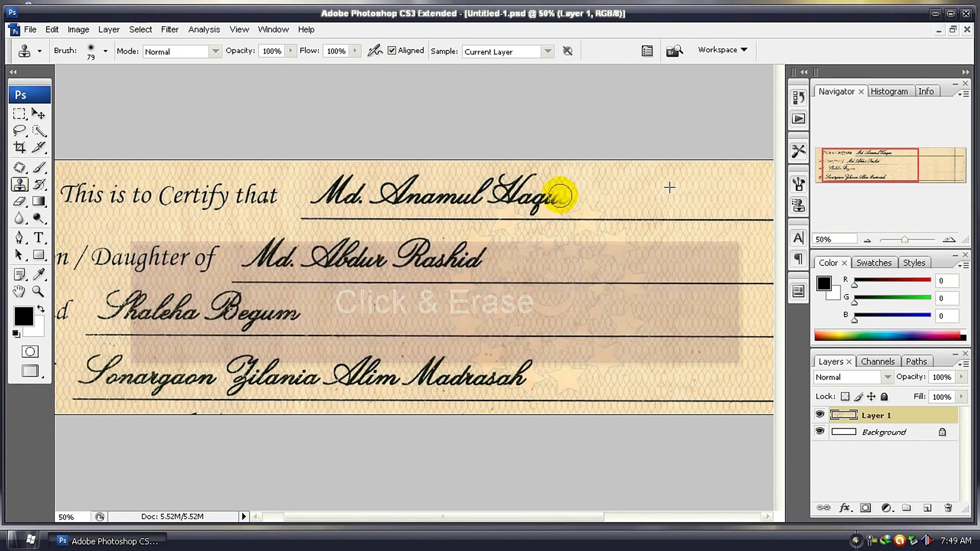Toggle visibility of Background layer
980x551 pixels.
pos(819,431)
